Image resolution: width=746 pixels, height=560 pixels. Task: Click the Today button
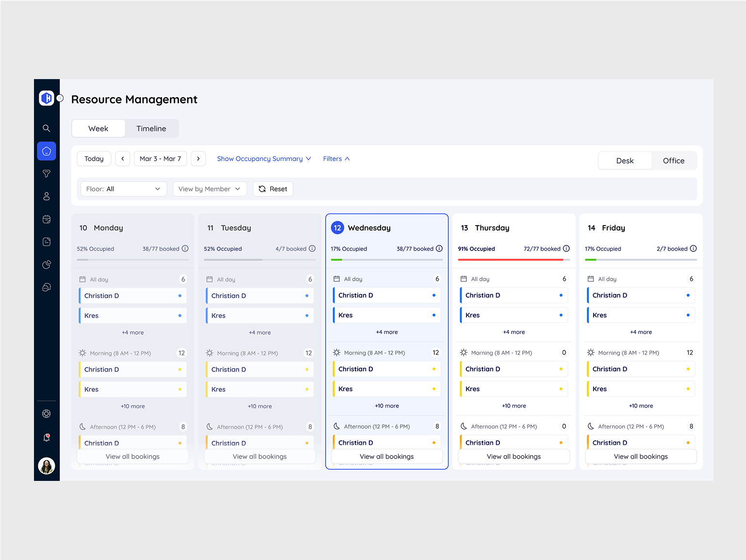click(94, 159)
